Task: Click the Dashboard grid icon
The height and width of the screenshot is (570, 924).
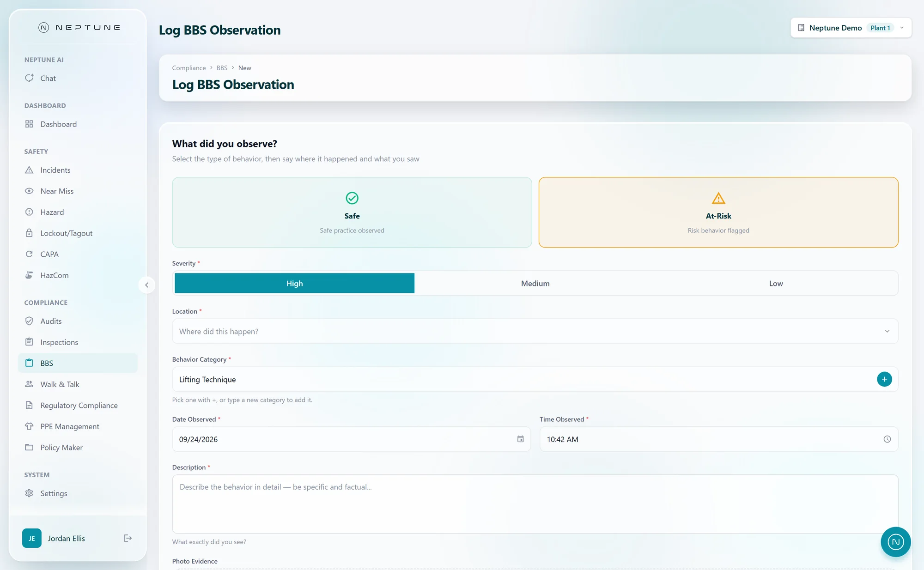Action: 29,124
